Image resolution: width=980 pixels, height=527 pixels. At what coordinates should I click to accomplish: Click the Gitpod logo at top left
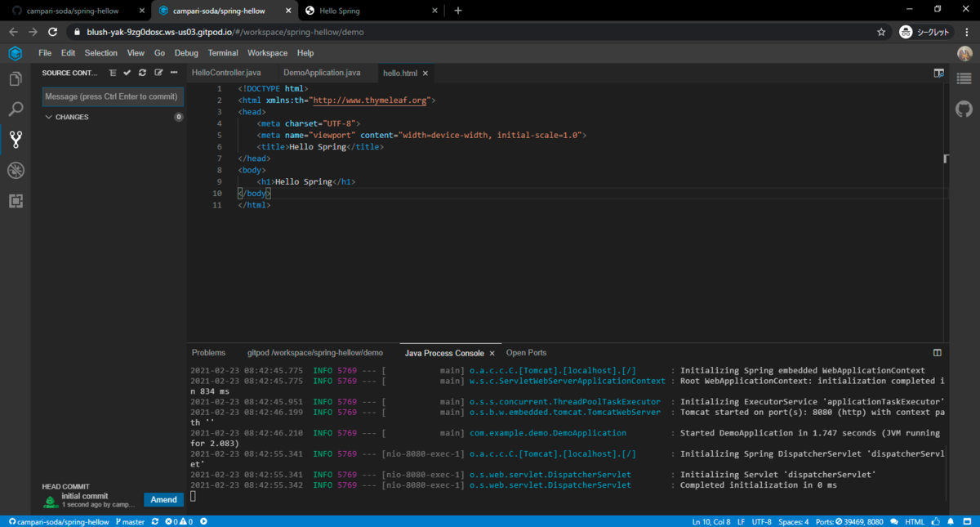(16, 53)
